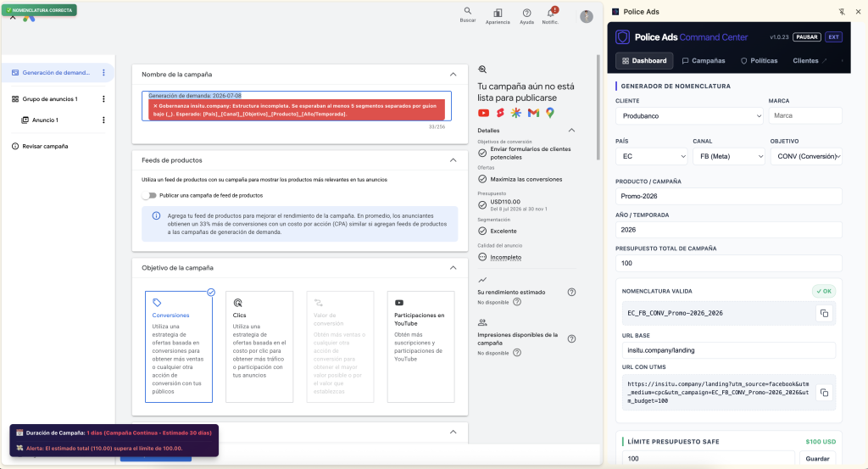Click the Google Ads logo

tap(29, 19)
